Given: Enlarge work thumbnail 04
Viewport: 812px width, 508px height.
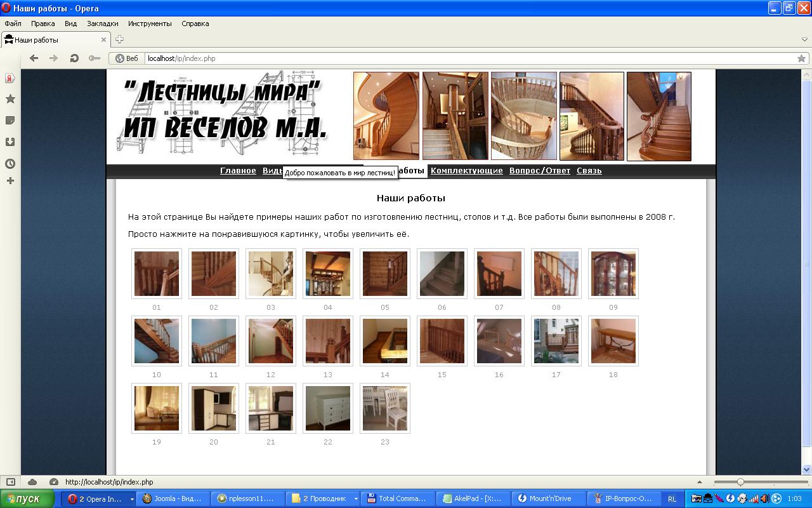Looking at the screenshot, I should coord(328,274).
